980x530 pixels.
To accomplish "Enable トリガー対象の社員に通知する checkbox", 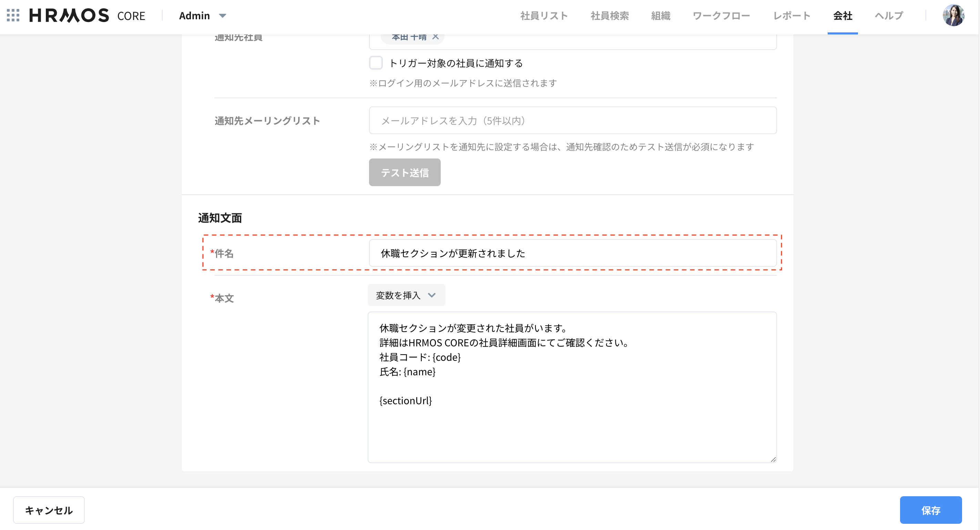I will [x=376, y=63].
